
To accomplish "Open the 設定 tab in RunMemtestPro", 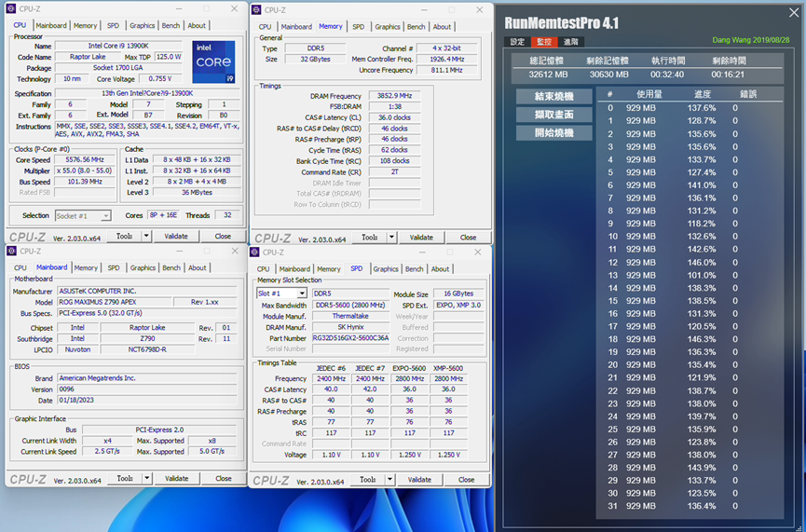I will [x=517, y=42].
